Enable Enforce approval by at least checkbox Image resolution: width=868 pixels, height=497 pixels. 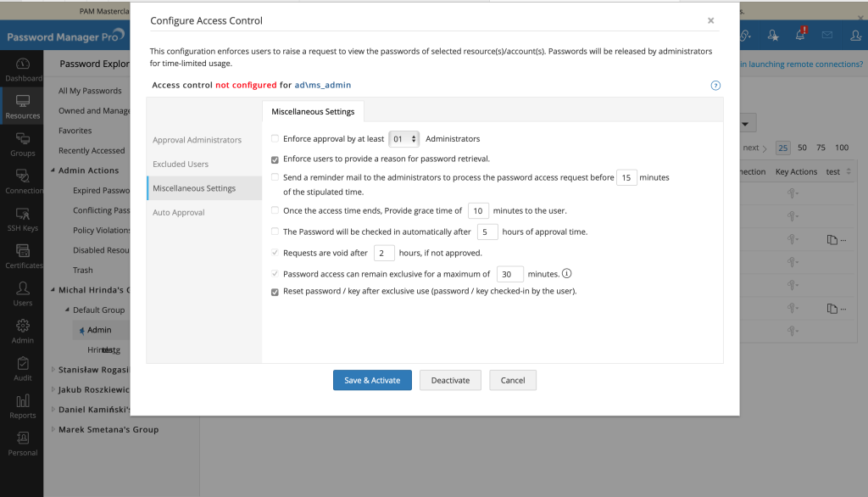coord(275,138)
